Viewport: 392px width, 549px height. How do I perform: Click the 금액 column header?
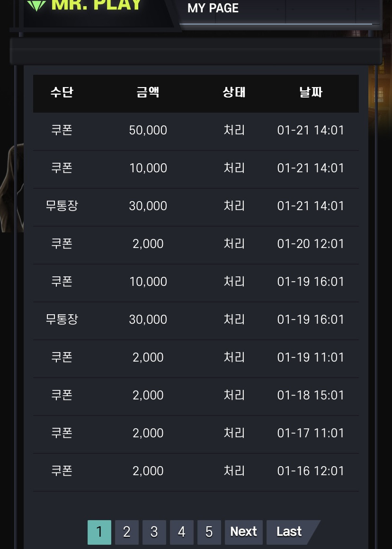[148, 92]
